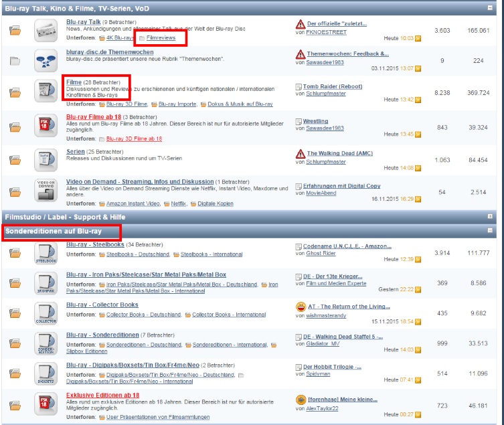
Task: Expand the Filmstudio / Label section
Action: [x=490, y=217]
